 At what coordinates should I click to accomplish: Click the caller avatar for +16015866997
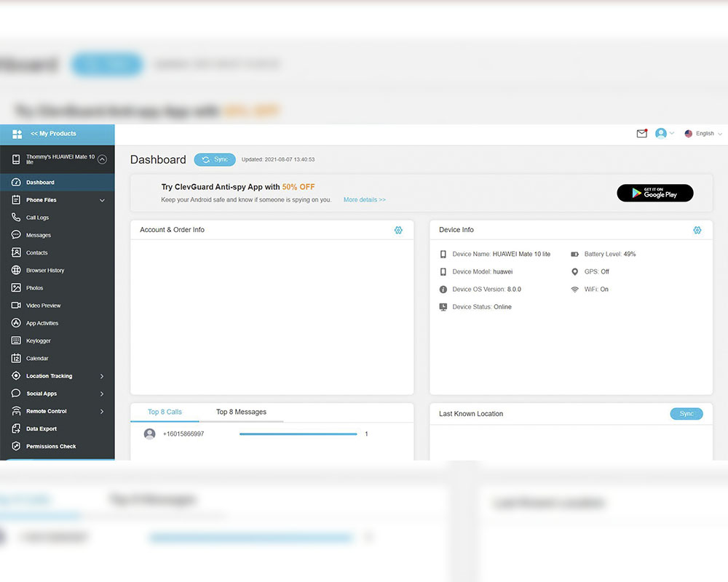pos(149,434)
